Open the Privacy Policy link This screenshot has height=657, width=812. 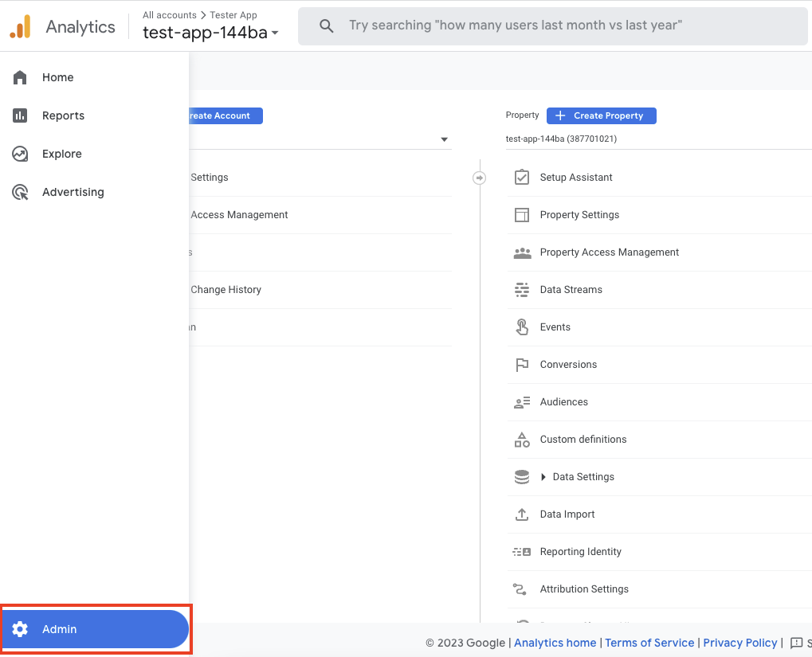(740, 643)
